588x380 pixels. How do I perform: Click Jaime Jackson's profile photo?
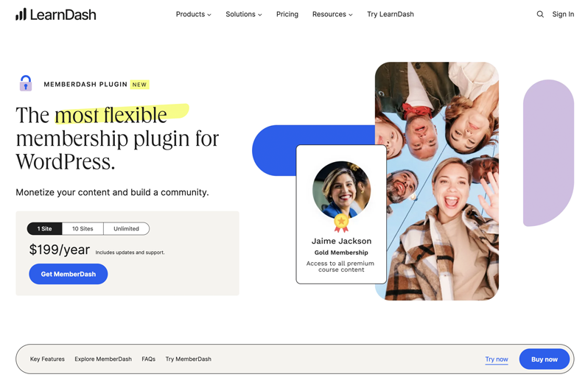tap(341, 190)
